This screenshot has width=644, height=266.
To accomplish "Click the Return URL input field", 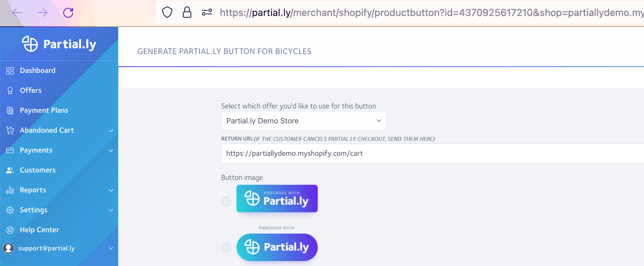I will [432, 154].
